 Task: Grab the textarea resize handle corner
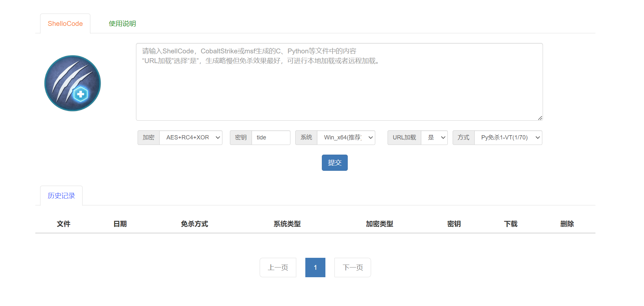point(540,118)
